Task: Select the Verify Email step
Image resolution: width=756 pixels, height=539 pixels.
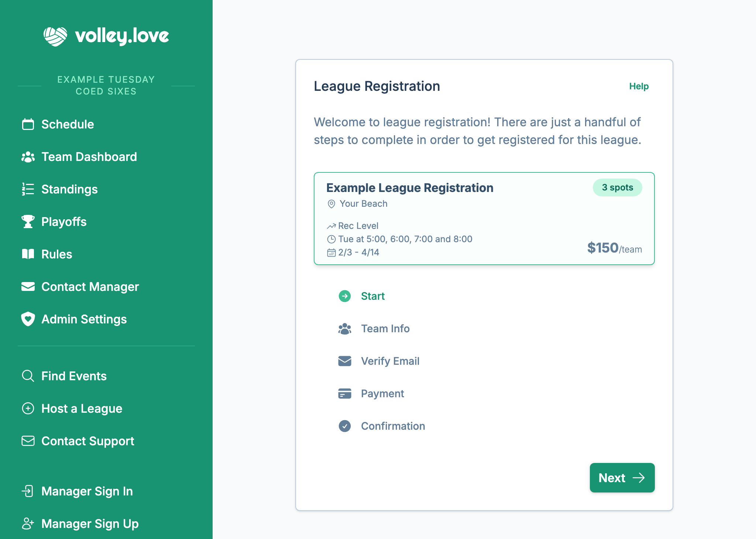Action: [x=390, y=361]
